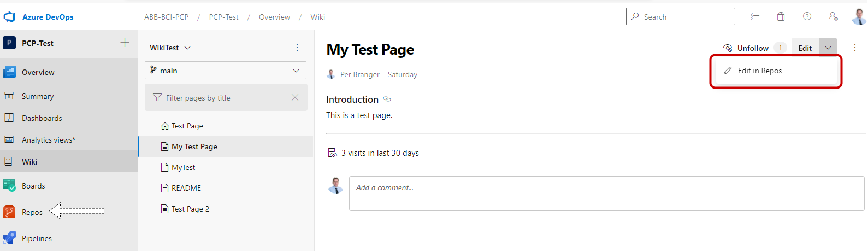The height and width of the screenshot is (252, 868).
Task: Click the Unfollow button
Action: [x=746, y=48]
